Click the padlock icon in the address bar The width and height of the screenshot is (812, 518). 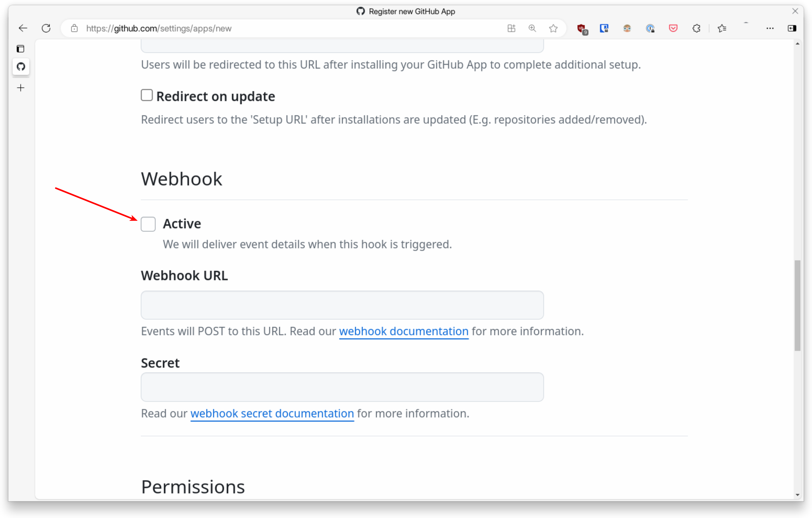point(75,28)
